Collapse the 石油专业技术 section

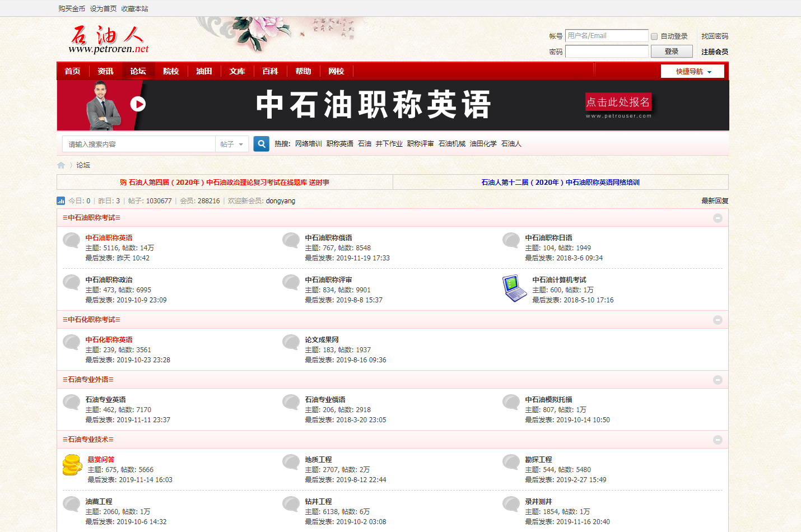pyautogui.click(x=718, y=440)
